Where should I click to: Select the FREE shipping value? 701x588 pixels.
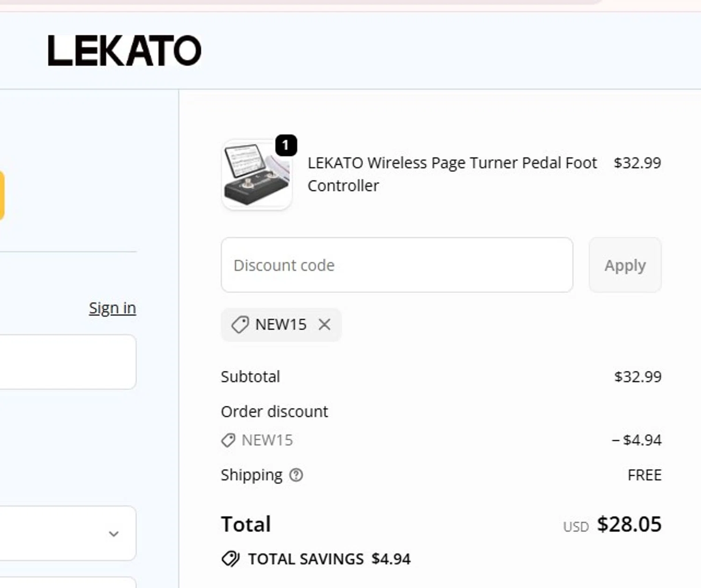[x=644, y=475]
